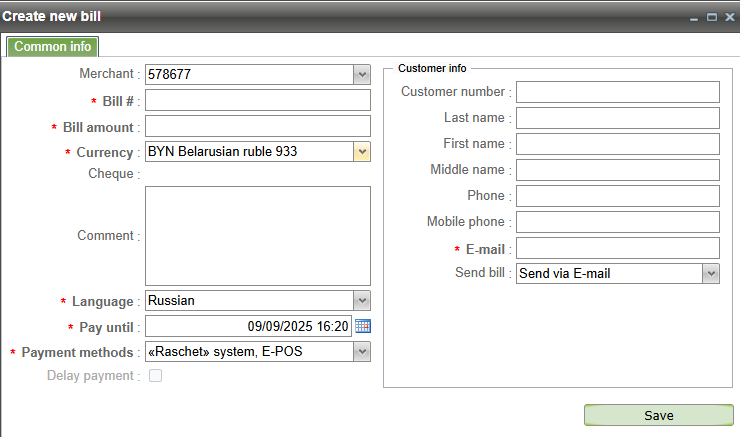Open the Pay until calendar picker

coord(363,326)
